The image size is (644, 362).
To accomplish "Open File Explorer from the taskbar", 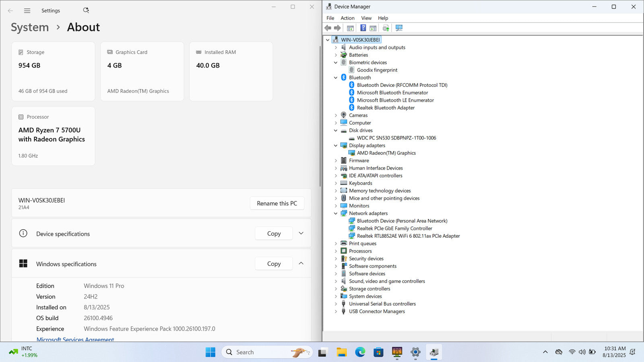I will (x=341, y=352).
